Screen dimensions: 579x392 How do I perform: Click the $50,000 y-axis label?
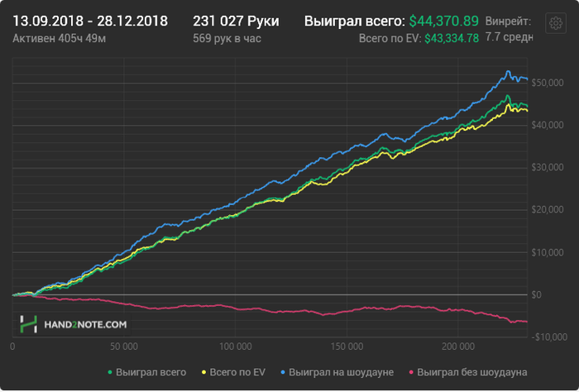pos(548,83)
